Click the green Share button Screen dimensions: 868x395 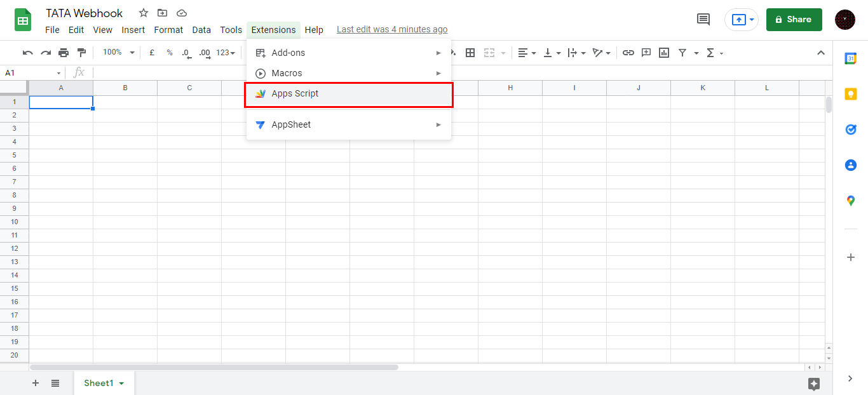[794, 20]
